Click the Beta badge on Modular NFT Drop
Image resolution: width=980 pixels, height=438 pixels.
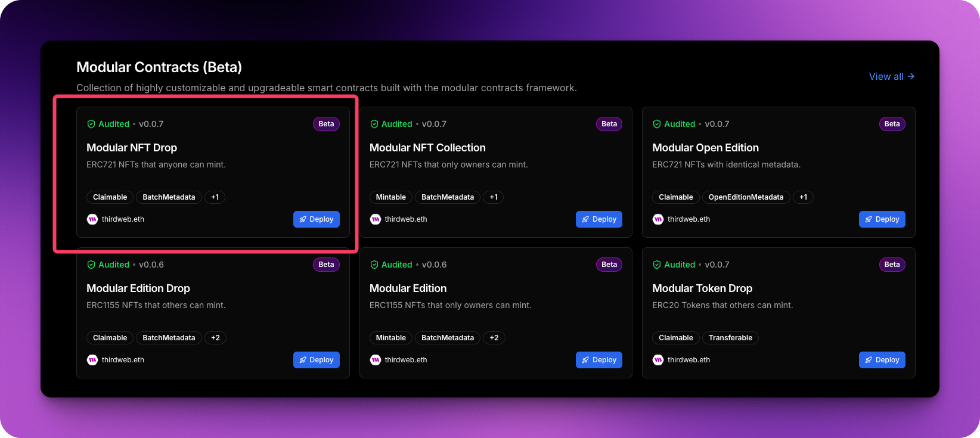tap(326, 124)
